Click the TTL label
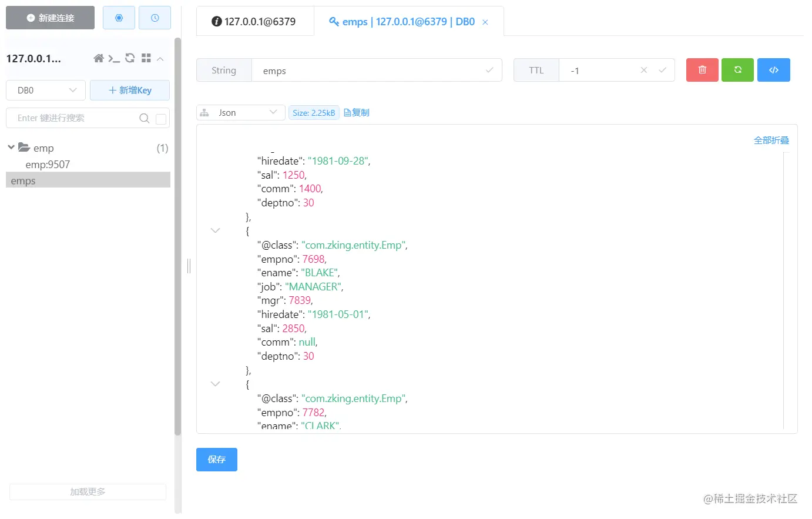Image resolution: width=812 pixels, height=519 pixels. click(536, 71)
